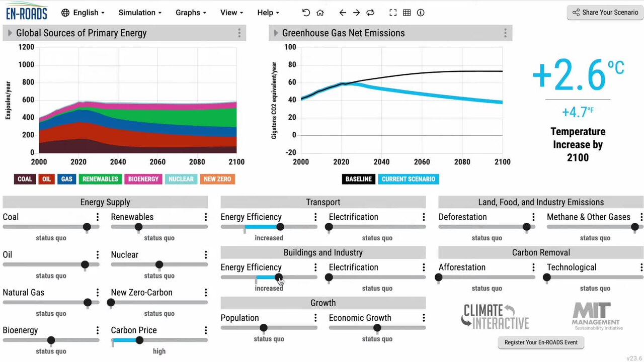Click the forward arrow icon in toolbar
Viewport: 644px width, 362px height.
(x=356, y=13)
